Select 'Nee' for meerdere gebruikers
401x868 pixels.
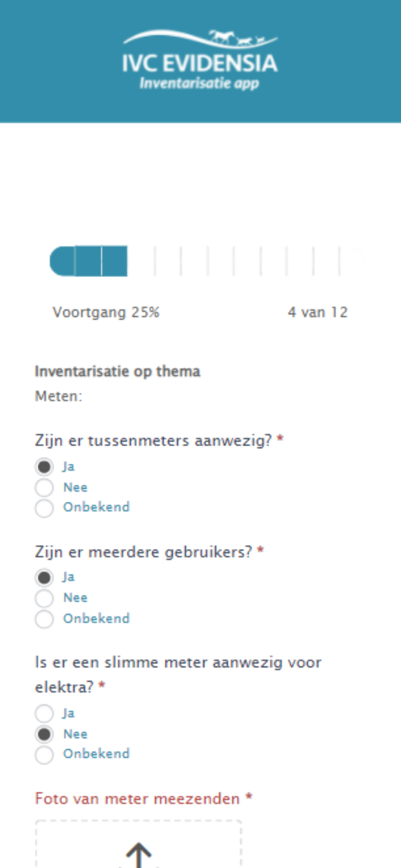(x=44, y=598)
